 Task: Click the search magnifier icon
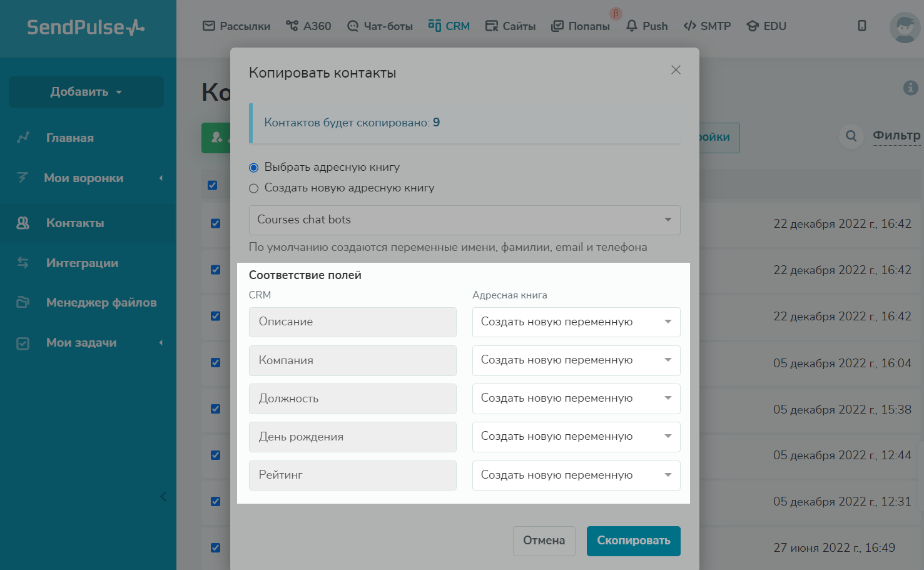851,136
